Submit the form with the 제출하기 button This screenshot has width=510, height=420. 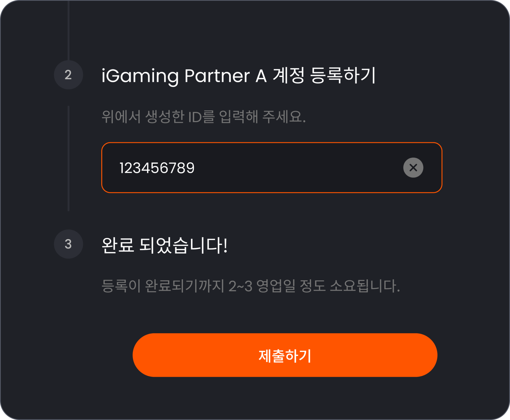point(285,355)
